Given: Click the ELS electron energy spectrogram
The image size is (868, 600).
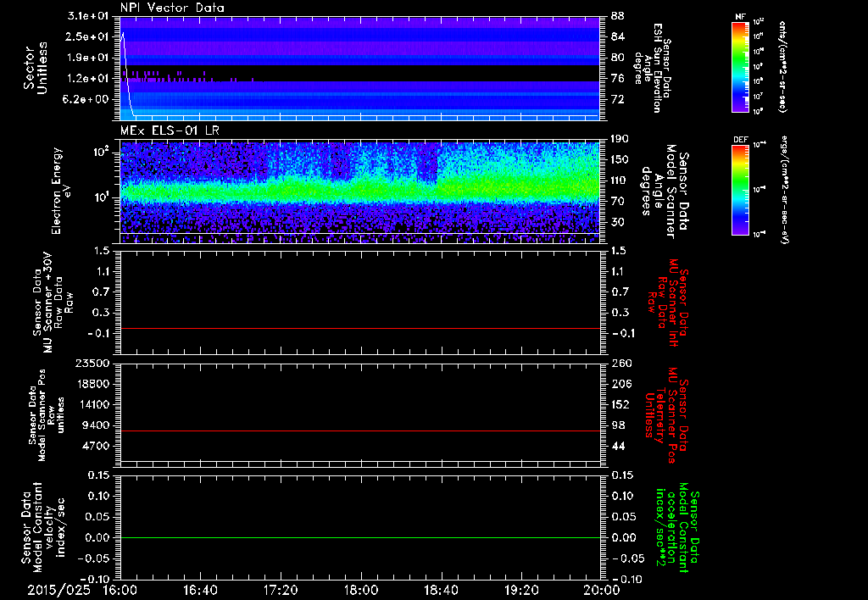Looking at the screenshot, I should tap(359, 192).
